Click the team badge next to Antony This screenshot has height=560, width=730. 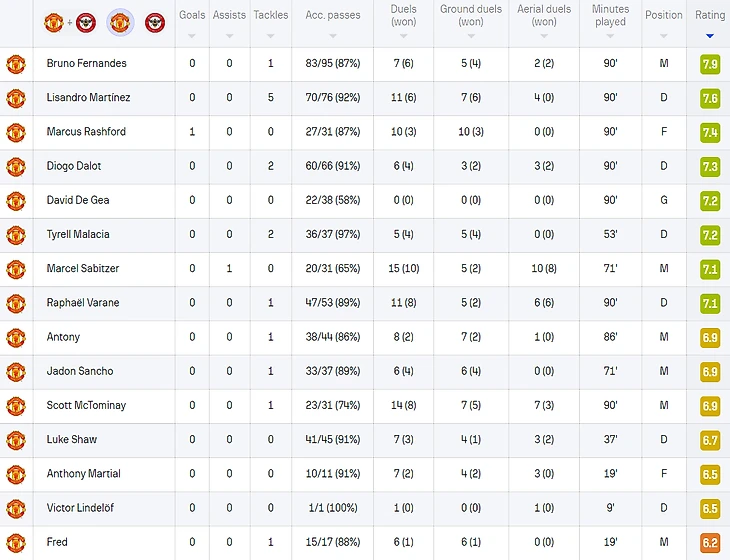coord(15,337)
